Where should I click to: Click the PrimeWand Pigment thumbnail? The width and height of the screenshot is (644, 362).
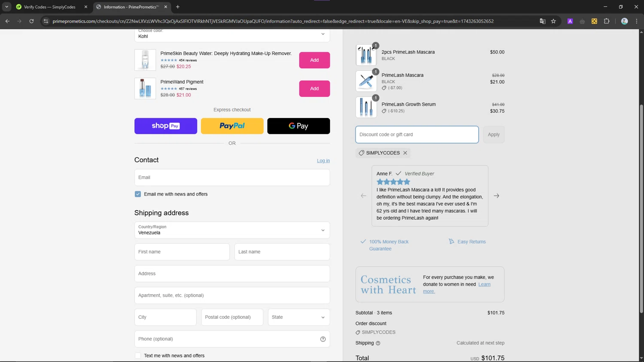pos(145,88)
